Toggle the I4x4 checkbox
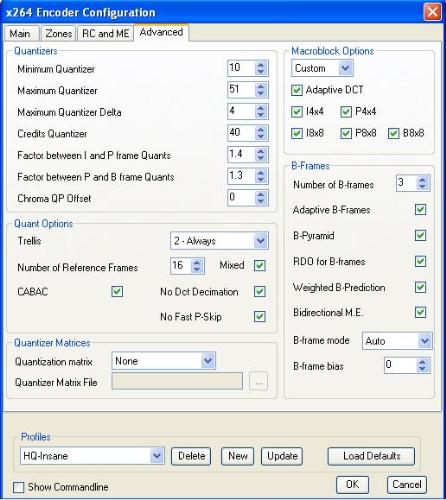 (297, 112)
